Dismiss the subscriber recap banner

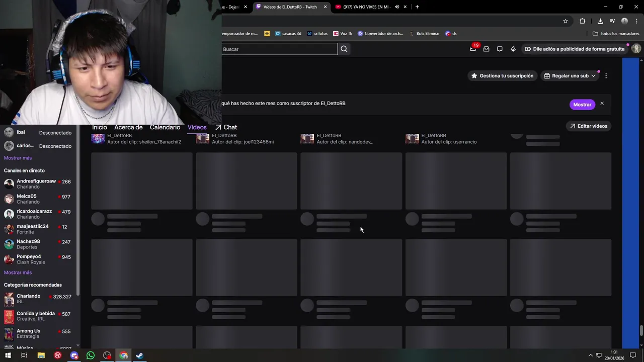click(x=602, y=104)
